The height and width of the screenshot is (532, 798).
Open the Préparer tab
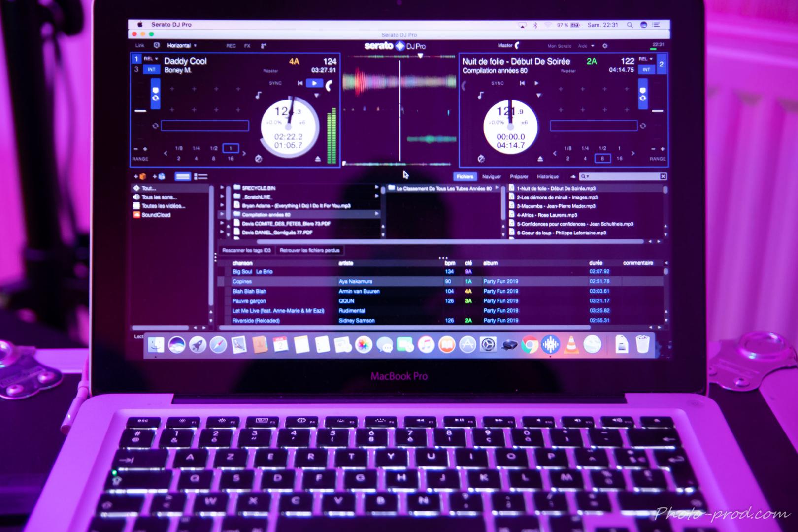pyautogui.click(x=519, y=176)
